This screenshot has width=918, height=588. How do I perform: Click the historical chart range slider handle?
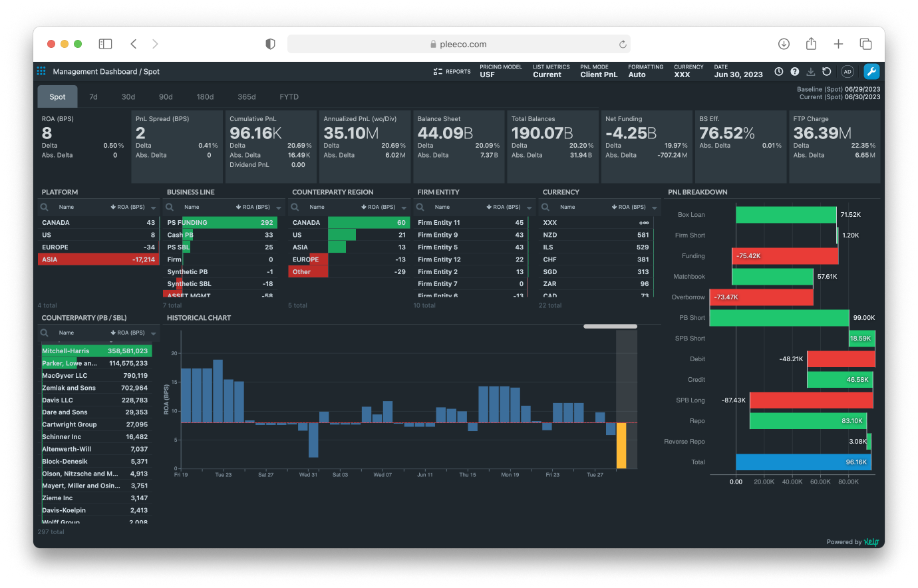pos(610,327)
